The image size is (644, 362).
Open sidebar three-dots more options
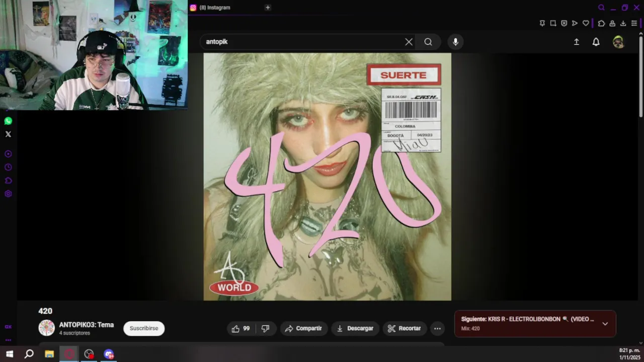pyautogui.click(x=8, y=340)
